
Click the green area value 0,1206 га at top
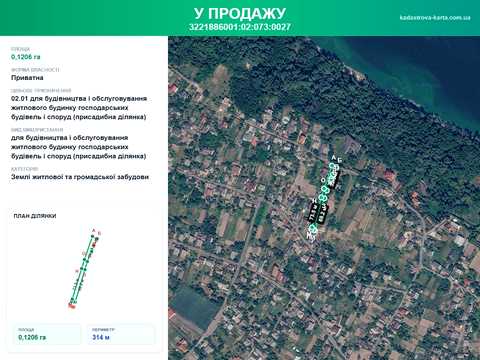click(x=26, y=57)
